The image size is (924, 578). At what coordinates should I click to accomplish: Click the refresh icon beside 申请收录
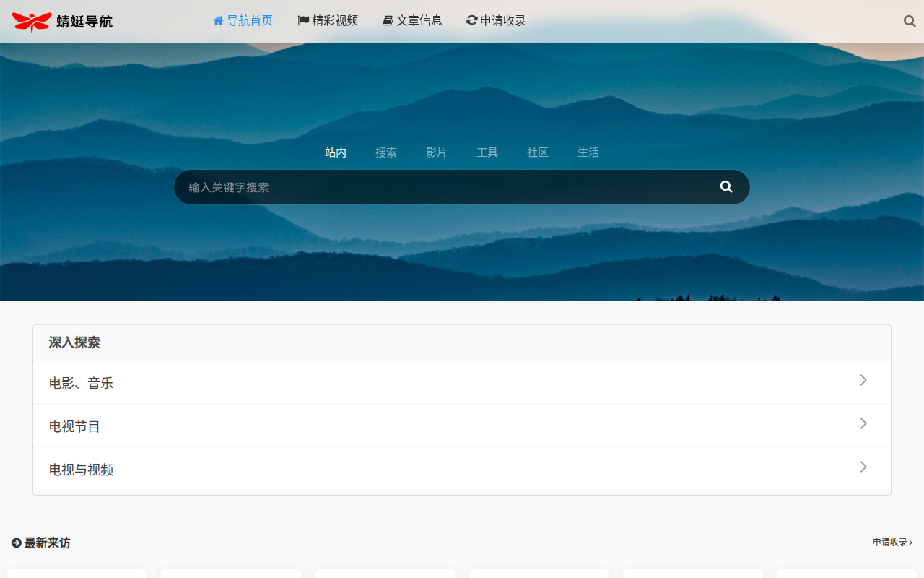point(472,21)
